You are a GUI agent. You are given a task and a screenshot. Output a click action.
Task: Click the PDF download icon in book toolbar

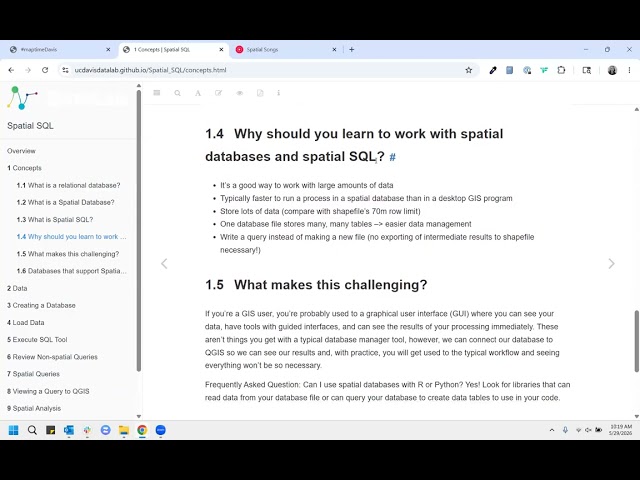coord(260,93)
